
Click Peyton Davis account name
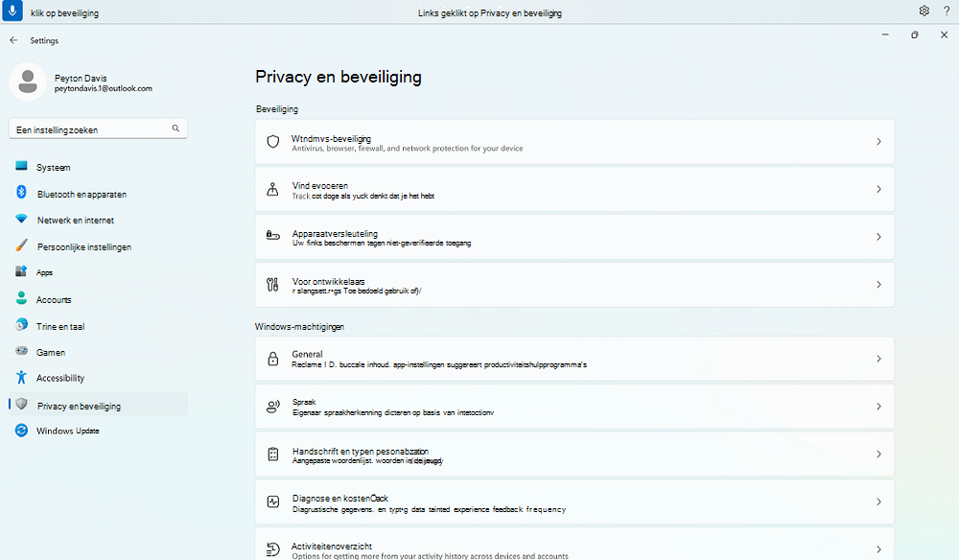click(x=81, y=79)
